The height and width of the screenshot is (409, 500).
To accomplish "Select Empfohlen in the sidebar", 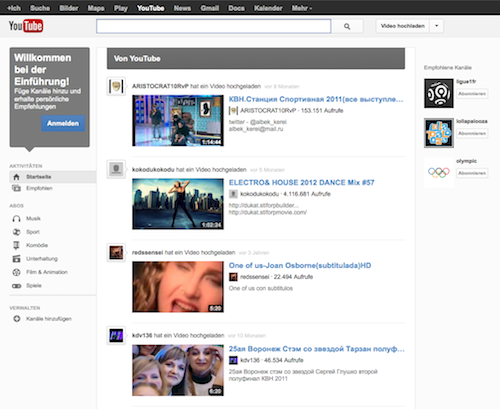I will (x=39, y=188).
